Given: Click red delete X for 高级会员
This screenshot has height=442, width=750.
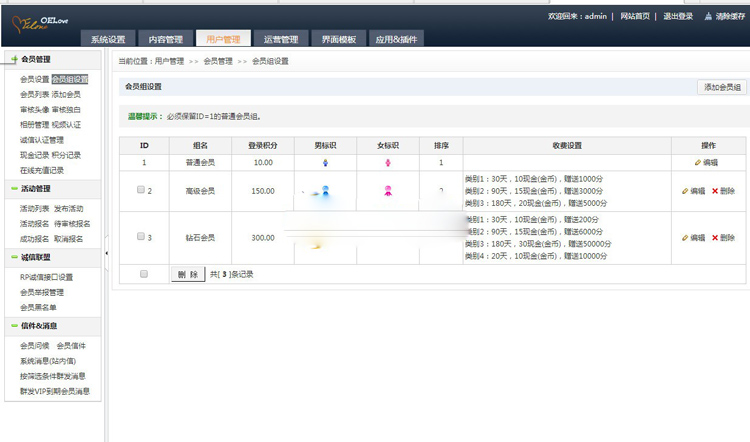Looking at the screenshot, I should (x=715, y=190).
